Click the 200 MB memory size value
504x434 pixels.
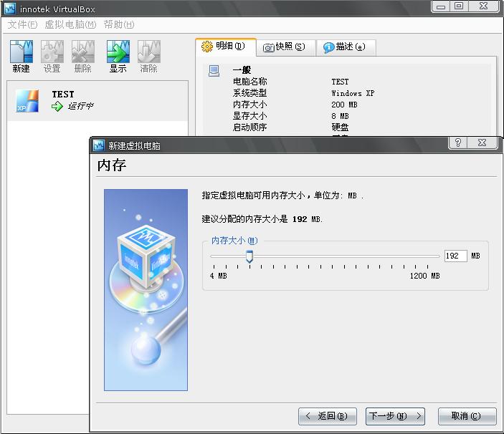coord(344,105)
